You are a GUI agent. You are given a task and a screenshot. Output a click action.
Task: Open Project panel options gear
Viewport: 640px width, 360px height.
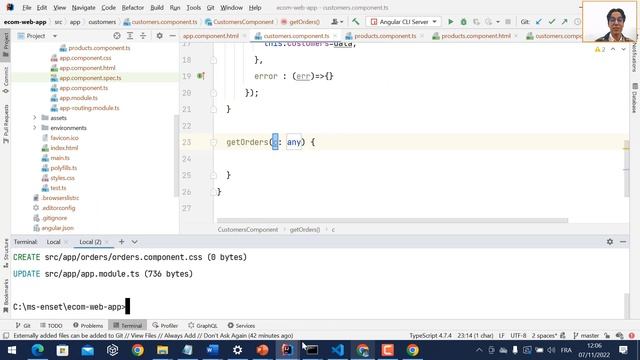(x=160, y=36)
